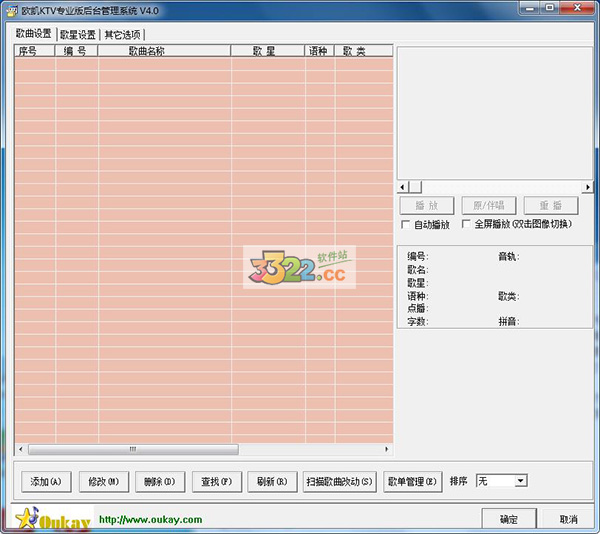
Task: Click the 歌星 column header
Action: click(267, 51)
